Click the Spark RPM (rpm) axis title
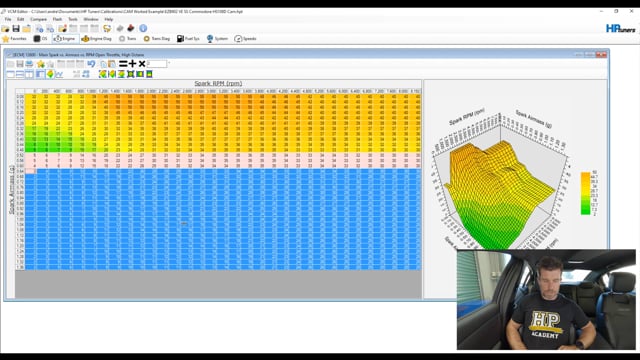This screenshot has width=640, height=360. tap(218, 83)
